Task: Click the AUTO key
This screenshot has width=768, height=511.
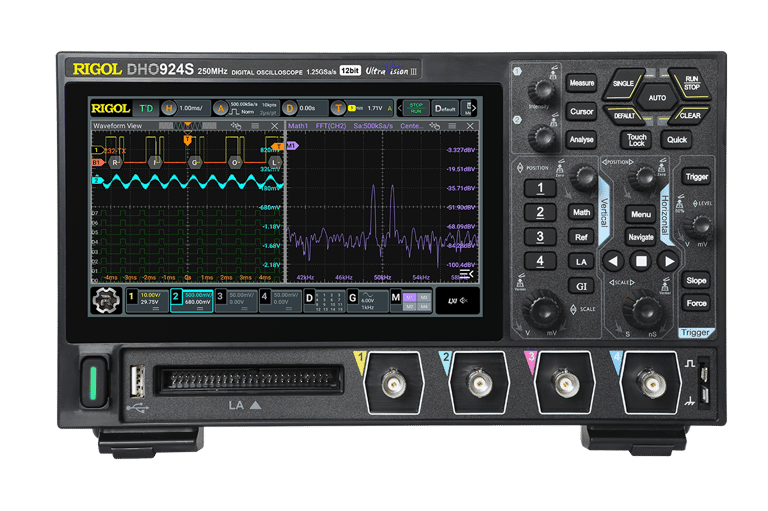Action: tap(657, 98)
